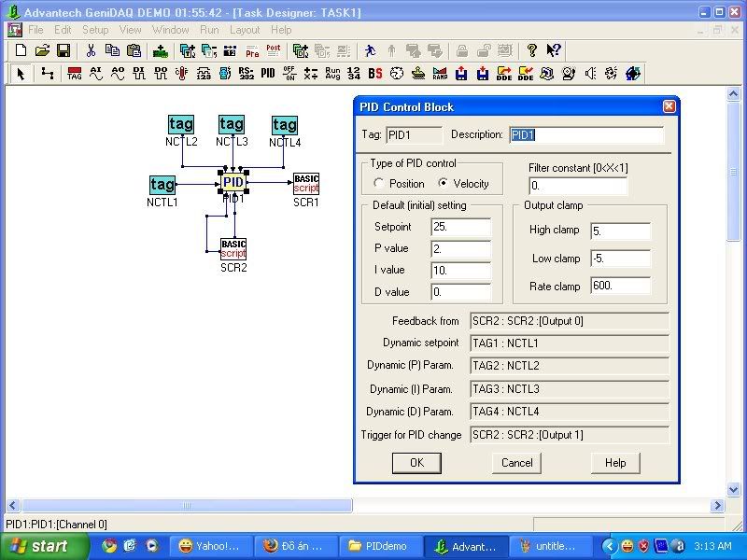Open the Layout menu
Viewport: 747px width, 560px height.
click(x=245, y=30)
